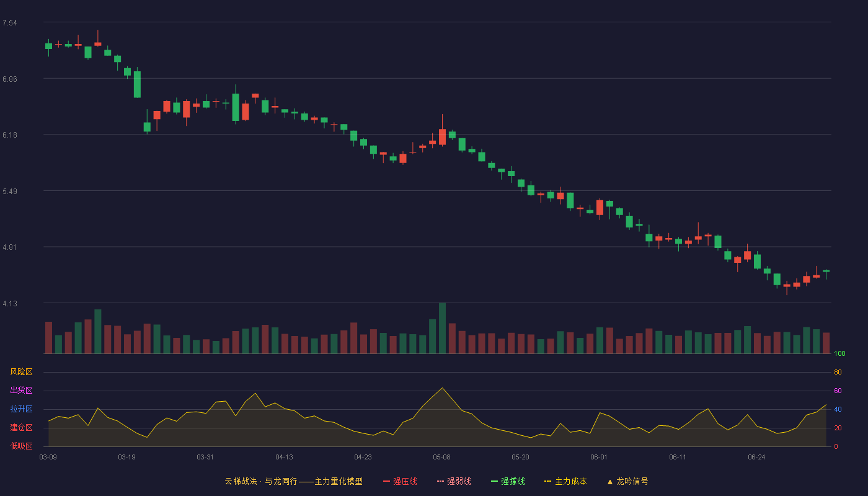Click the 7.54 price axis label

click(x=10, y=23)
